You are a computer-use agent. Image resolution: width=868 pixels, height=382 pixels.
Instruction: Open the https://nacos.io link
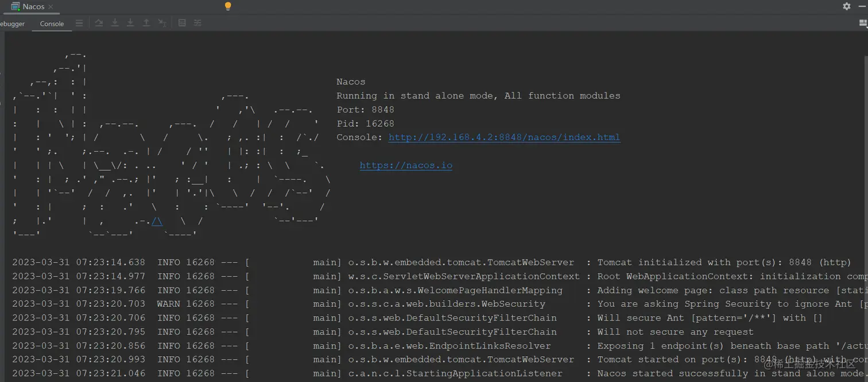[406, 166]
